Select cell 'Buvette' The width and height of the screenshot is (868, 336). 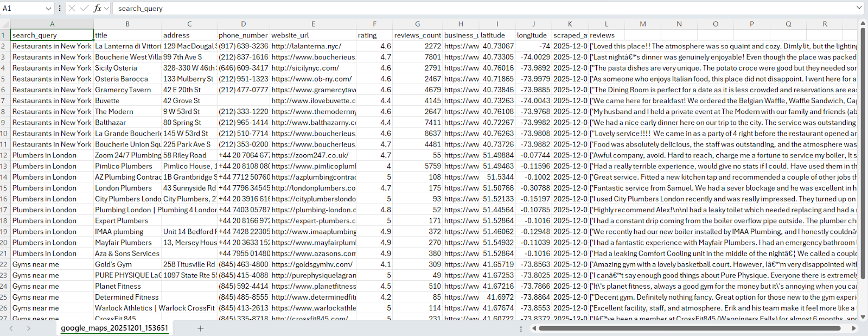click(x=127, y=100)
